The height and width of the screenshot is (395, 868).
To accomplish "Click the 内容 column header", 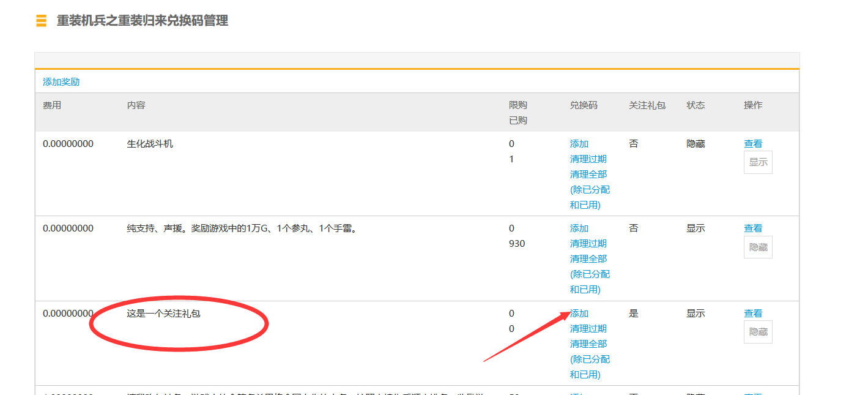I will click(x=136, y=105).
